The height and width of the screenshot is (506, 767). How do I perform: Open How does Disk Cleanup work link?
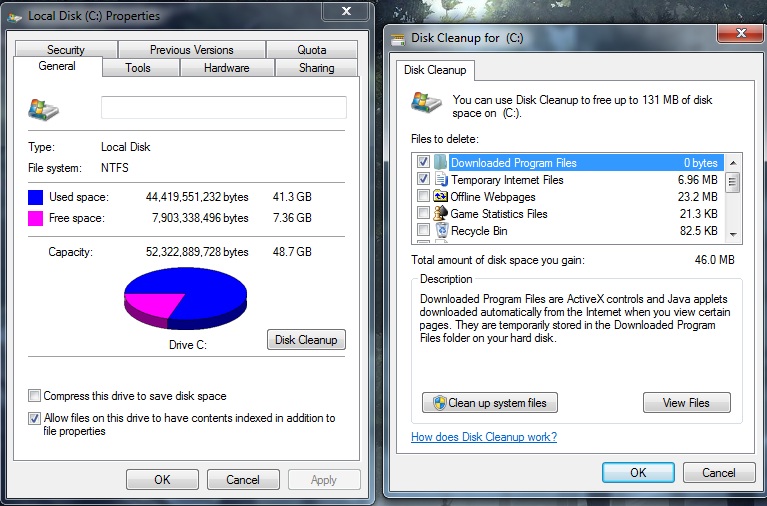pos(484,437)
